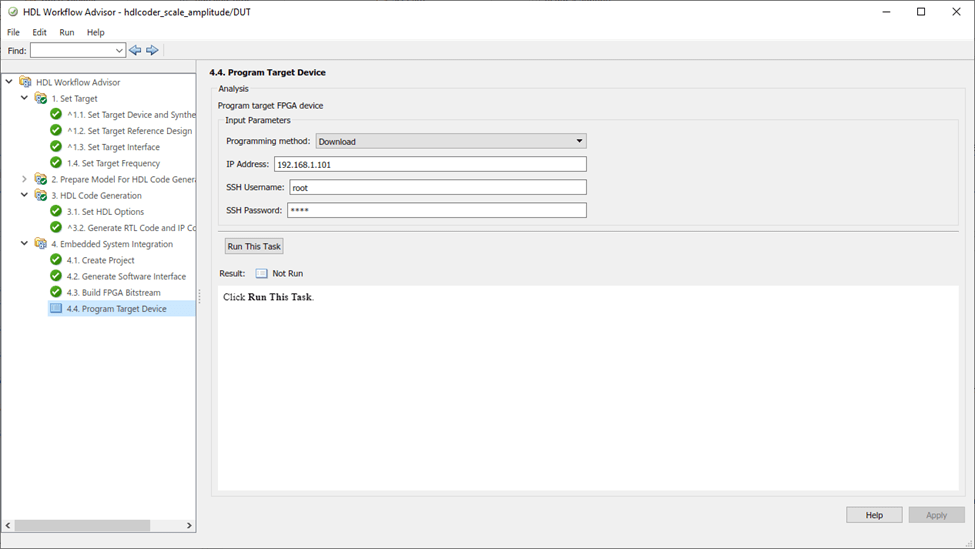The width and height of the screenshot is (975, 549).
Task: Click the back arrow next to Find
Action: coord(135,50)
